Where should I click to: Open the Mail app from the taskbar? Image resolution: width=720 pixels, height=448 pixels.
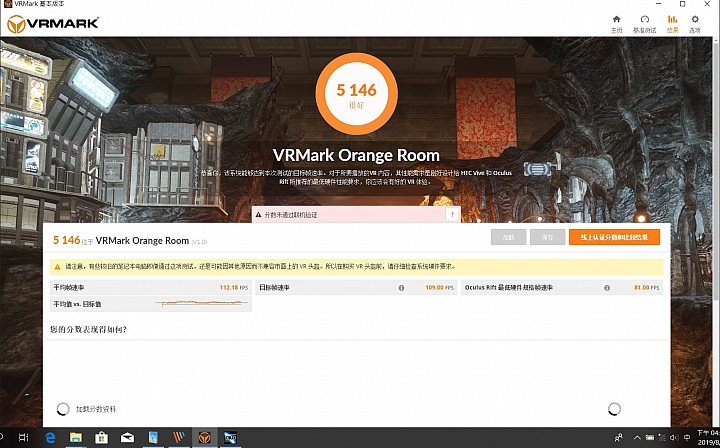click(x=127, y=437)
